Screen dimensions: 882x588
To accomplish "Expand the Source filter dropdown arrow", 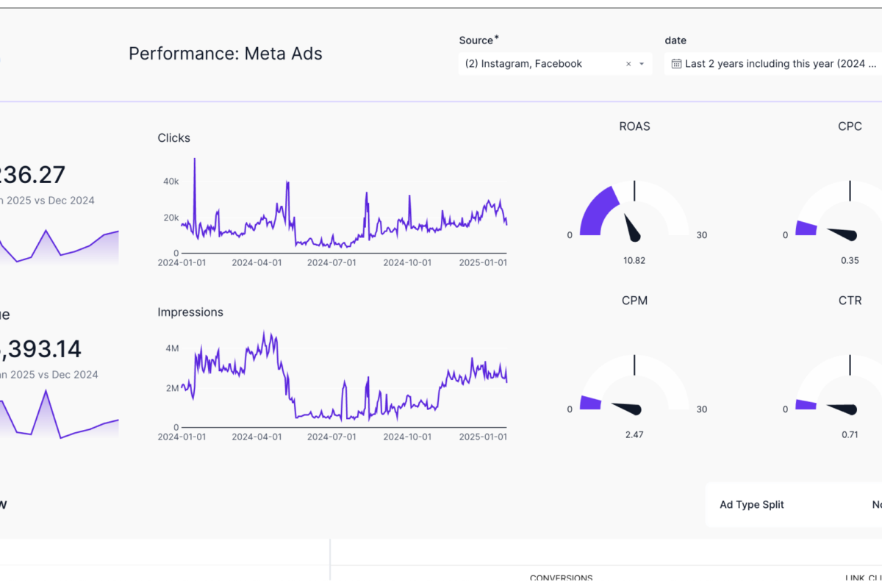I will (641, 64).
